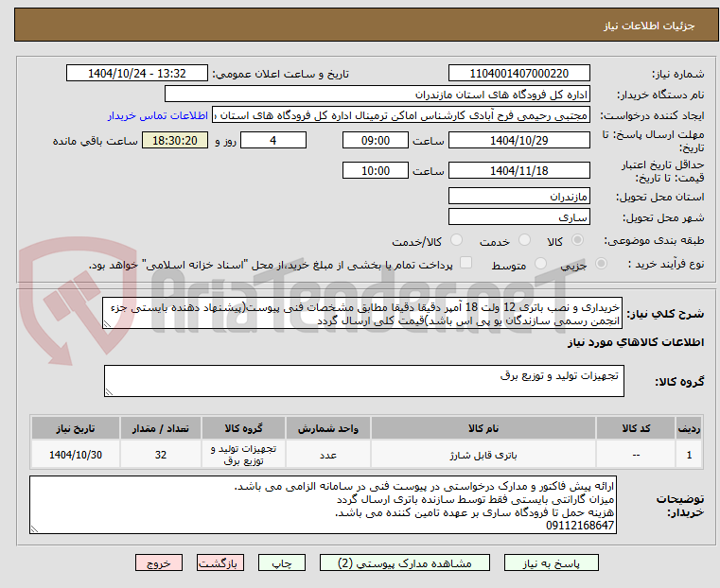Click the ایجاد کننده درخواست field
Viewport: 720px width, 588px height.
[401, 115]
